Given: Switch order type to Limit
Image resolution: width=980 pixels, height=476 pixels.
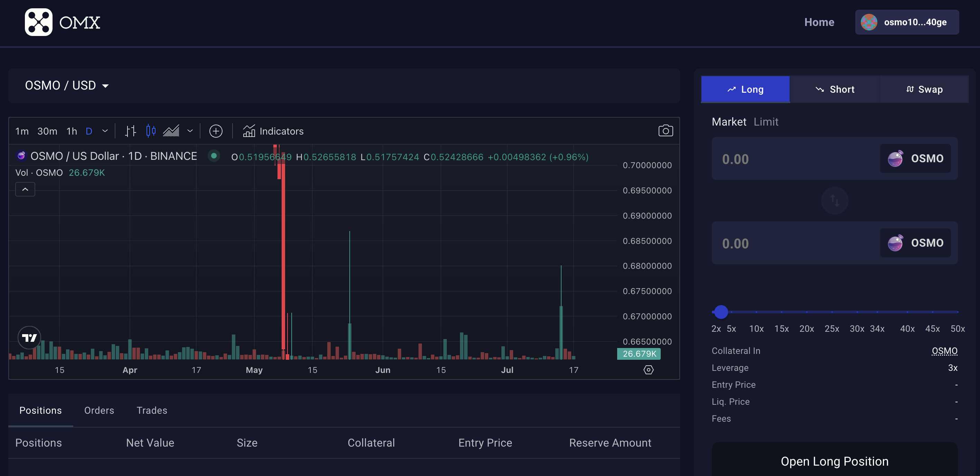Looking at the screenshot, I should [765, 122].
